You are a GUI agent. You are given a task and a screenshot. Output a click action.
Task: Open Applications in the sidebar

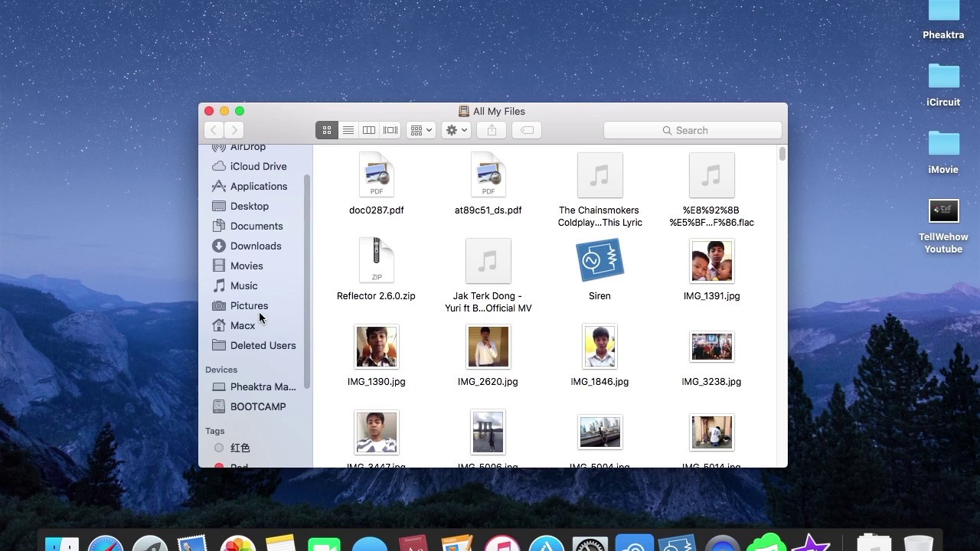(257, 186)
